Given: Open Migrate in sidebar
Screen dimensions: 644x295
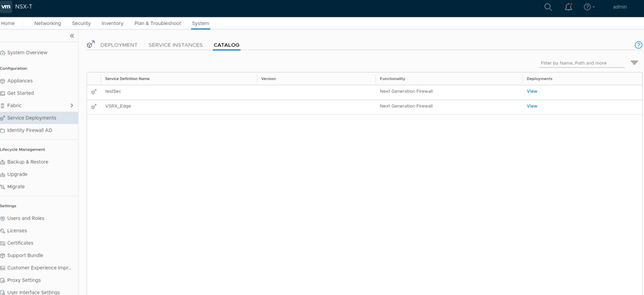Looking at the screenshot, I should [16, 187].
